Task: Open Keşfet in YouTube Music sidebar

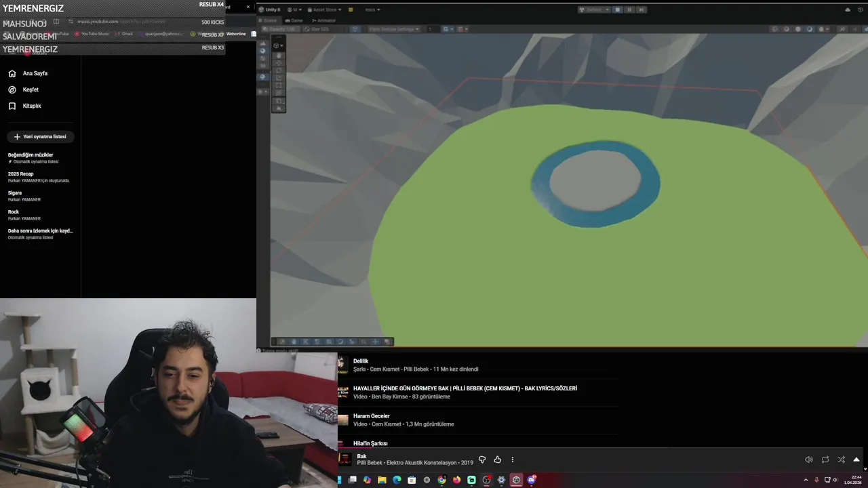Action: [x=31, y=89]
